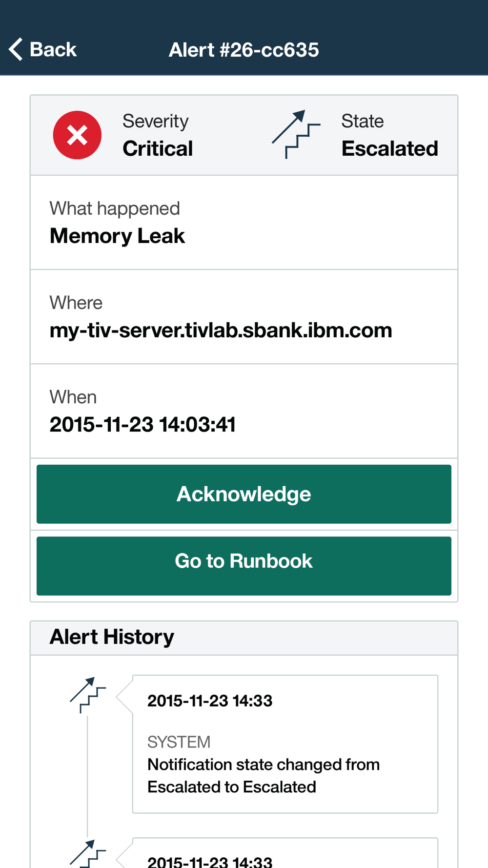The width and height of the screenshot is (488, 868).
Task: Tap the Critical severity label
Action: [158, 148]
